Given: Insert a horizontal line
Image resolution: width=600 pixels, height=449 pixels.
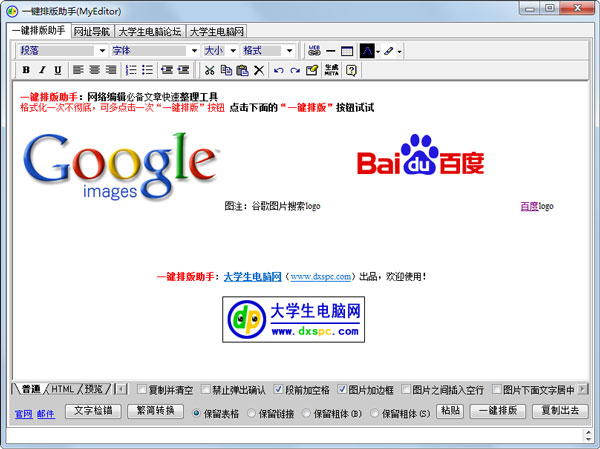Looking at the screenshot, I should click(x=331, y=51).
